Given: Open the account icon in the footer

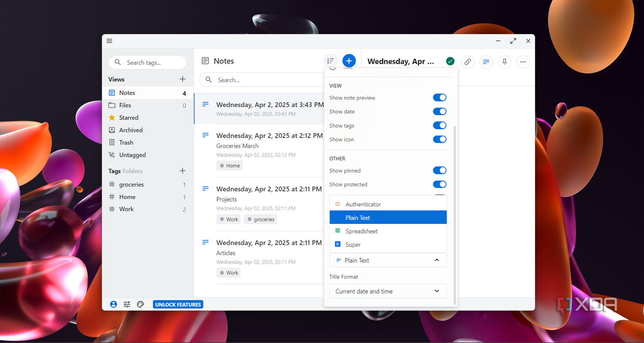Looking at the screenshot, I should (113, 304).
